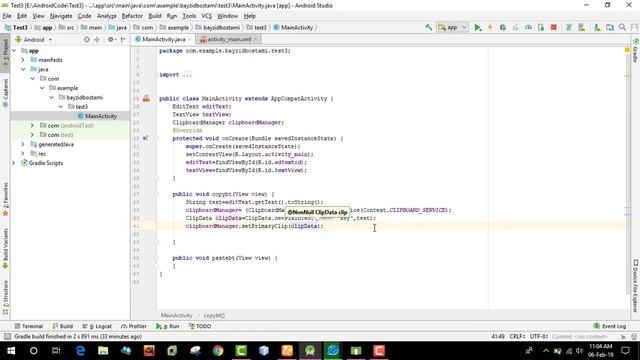Open Chrome from the taskbar

tap(218, 351)
